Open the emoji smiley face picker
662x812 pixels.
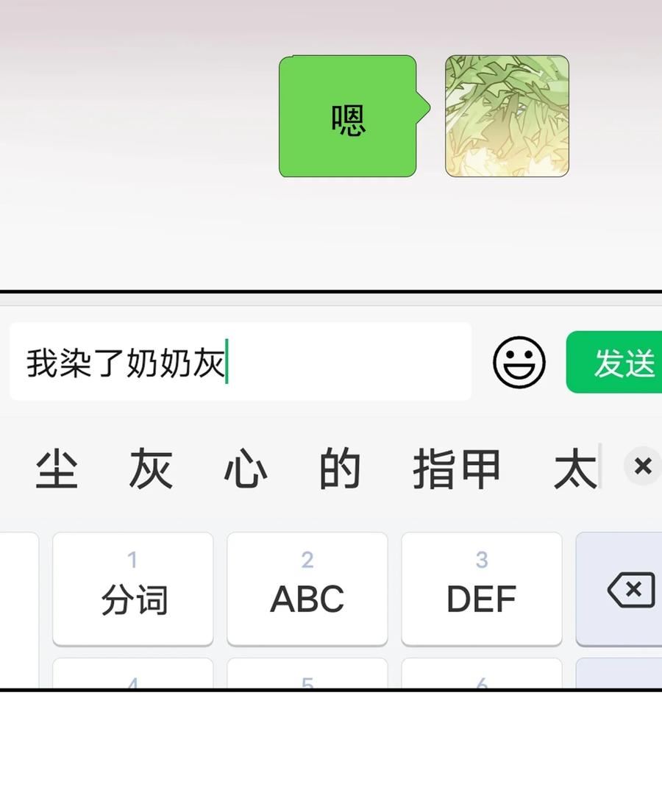pyautogui.click(x=519, y=362)
